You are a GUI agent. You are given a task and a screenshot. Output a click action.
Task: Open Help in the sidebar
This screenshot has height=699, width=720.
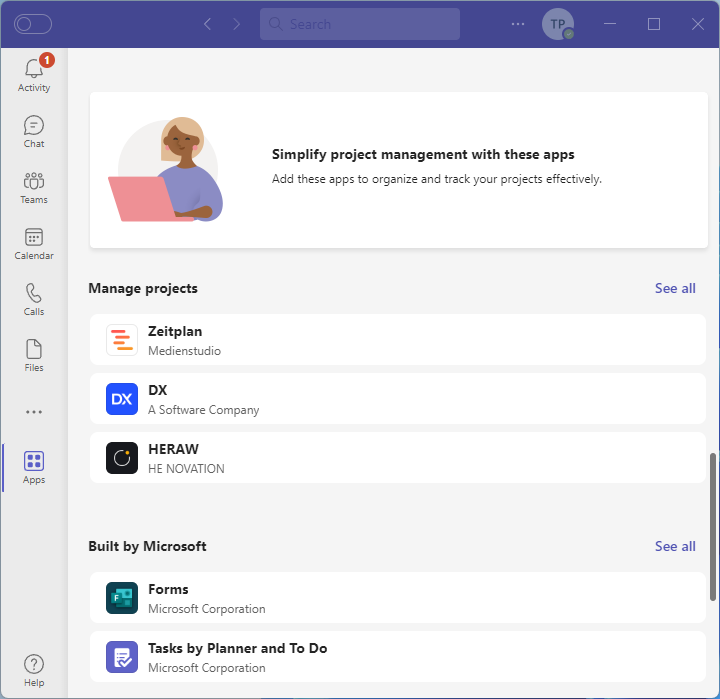34,671
